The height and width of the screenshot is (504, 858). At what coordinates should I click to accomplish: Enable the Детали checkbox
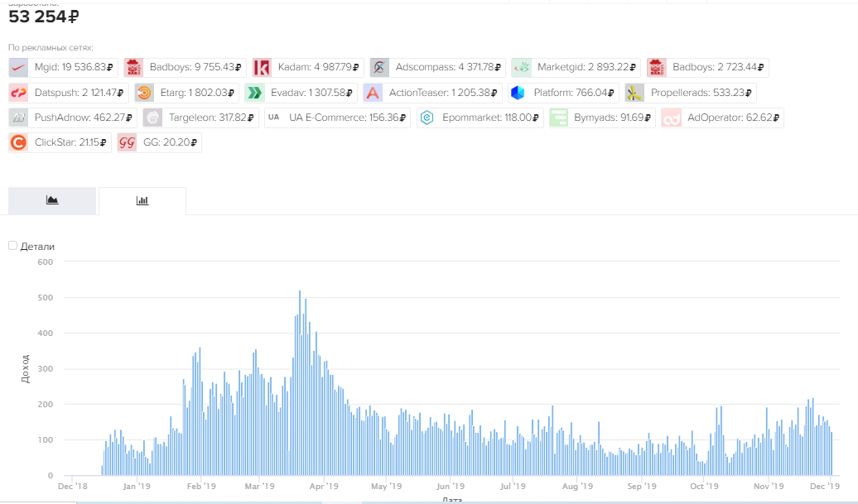12,246
